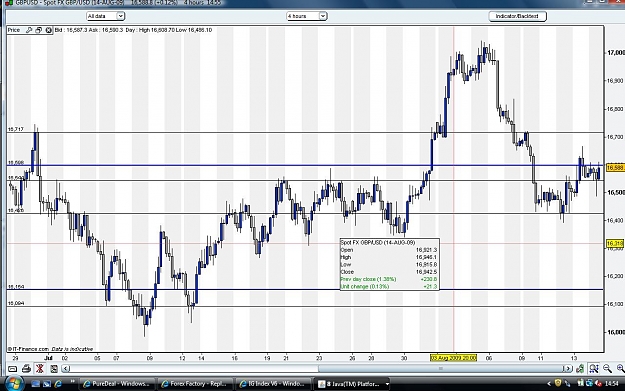The height and width of the screenshot is (391, 625).
Task: Show hidden system tray icons chevron
Action: click(548, 383)
